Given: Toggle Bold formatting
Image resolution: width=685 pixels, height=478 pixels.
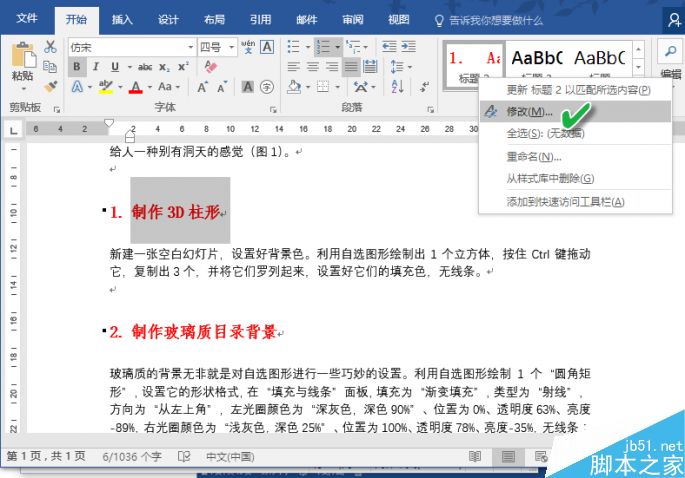Looking at the screenshot, I should pos(77,67).
